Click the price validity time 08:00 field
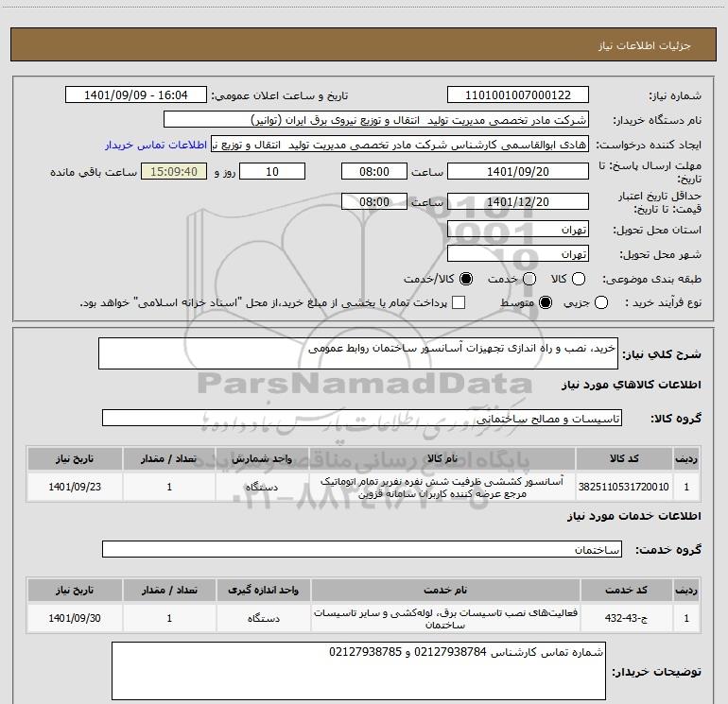 (374, 201)
